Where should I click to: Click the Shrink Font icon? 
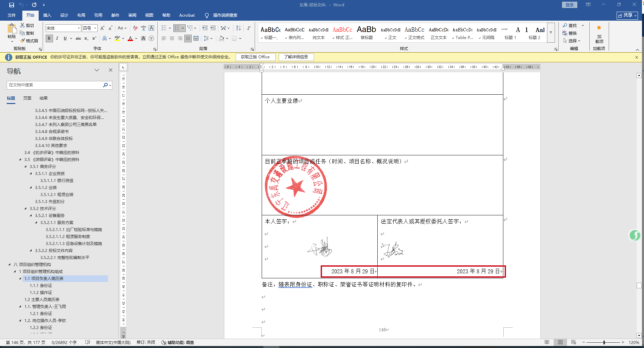coord(110,28)
